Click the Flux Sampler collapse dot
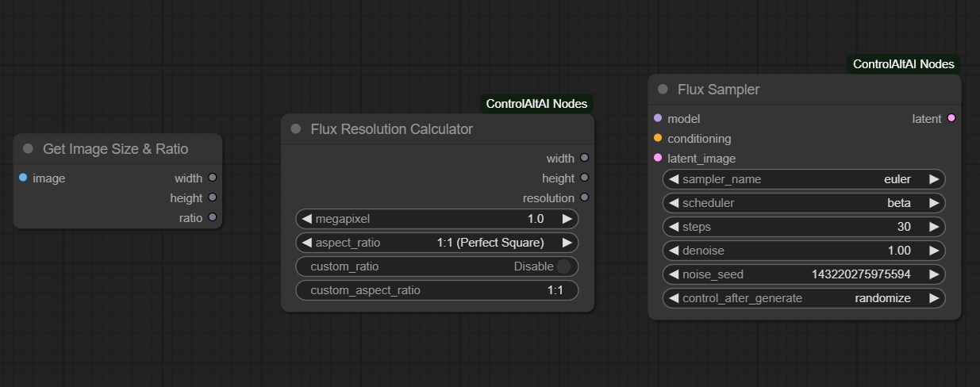980x387 pixels. pos(663,90)
